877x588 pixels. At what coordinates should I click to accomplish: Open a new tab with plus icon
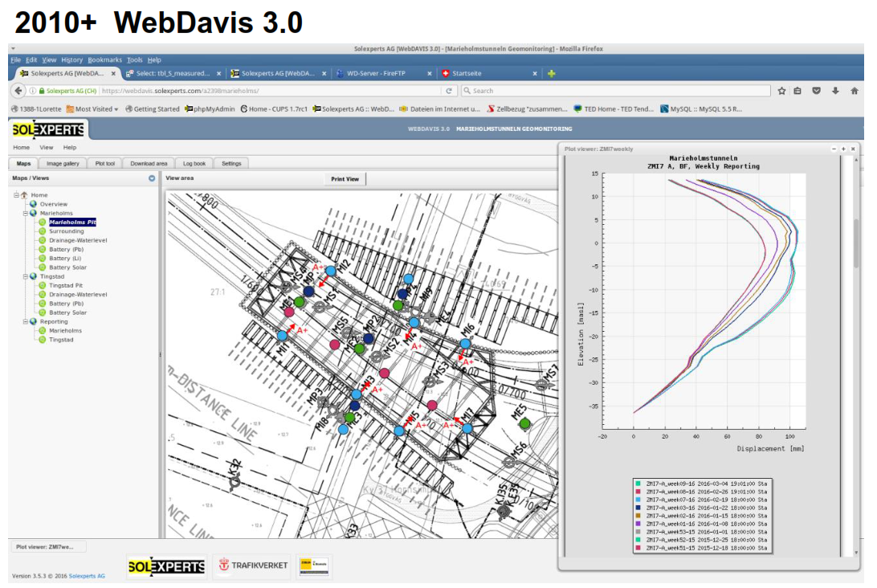(x=551, y=73)
